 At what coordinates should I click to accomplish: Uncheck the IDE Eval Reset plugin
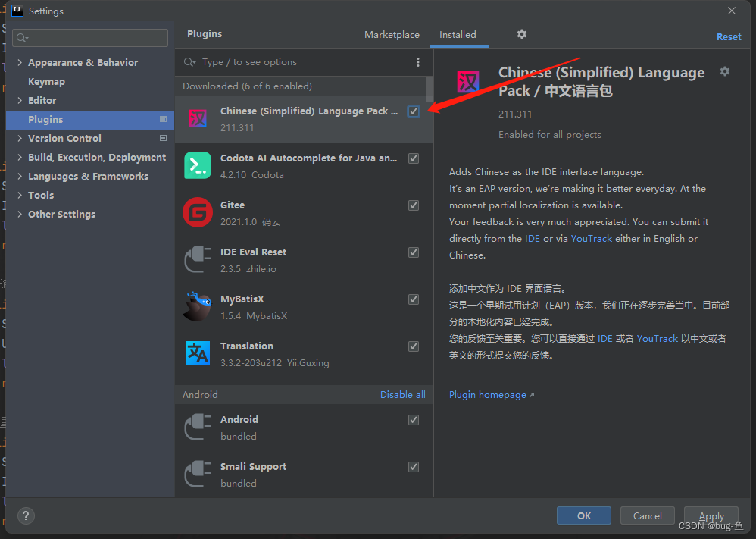413,252
